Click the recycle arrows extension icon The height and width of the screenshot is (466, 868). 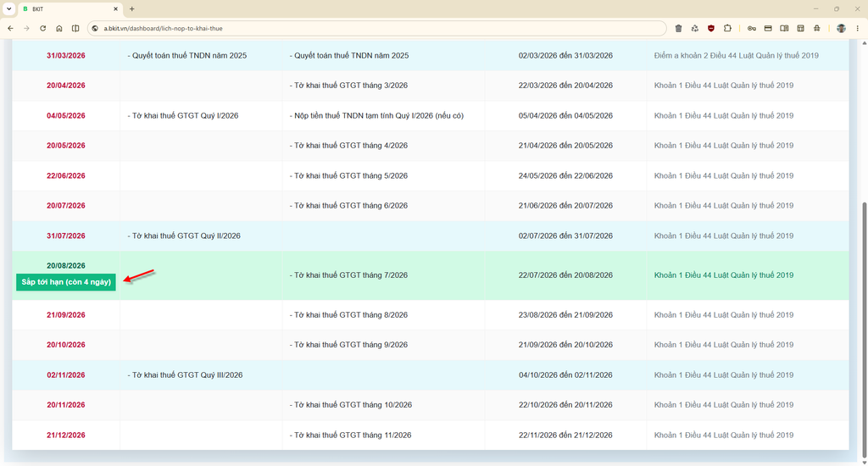click(695, 28)
